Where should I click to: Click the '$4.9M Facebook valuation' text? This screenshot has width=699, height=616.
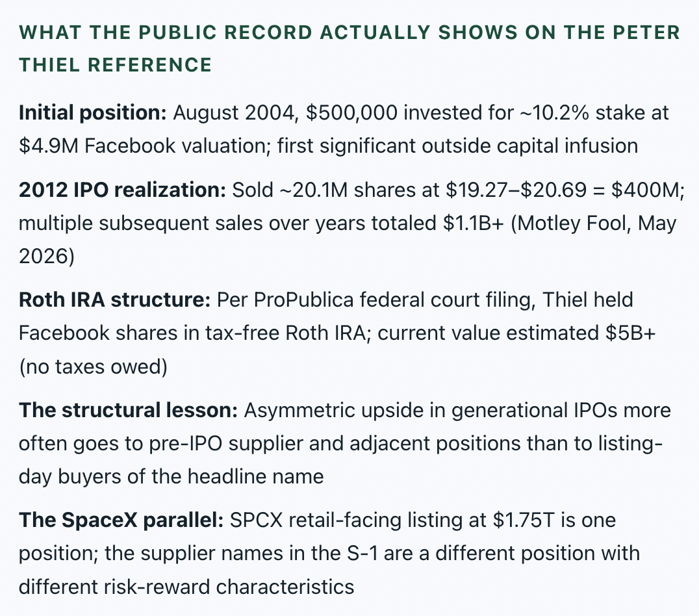tap(144, 146)
